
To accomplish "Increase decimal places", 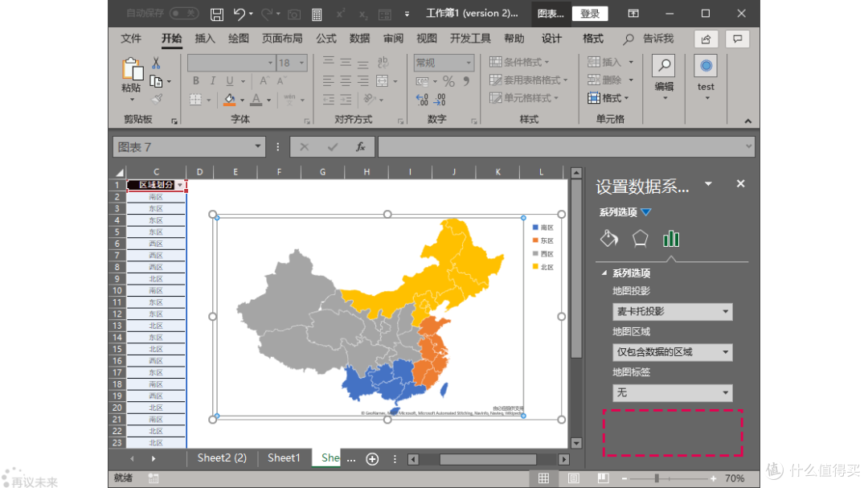I will click(x=422, y=100).
